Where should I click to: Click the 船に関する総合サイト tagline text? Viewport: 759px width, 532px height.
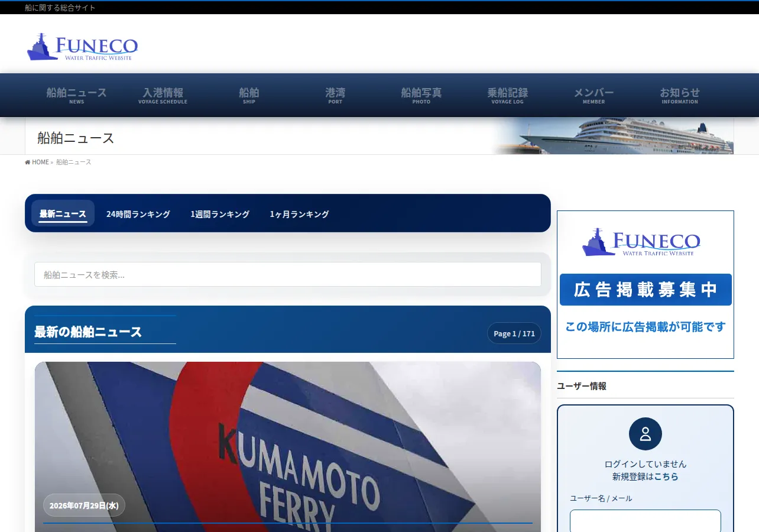(60, 8)
